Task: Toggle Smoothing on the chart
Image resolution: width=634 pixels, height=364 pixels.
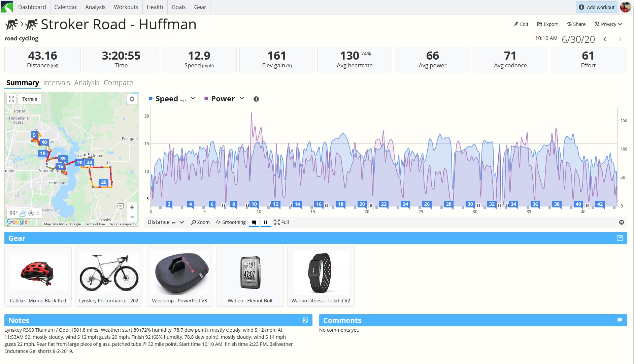Action: [x=231, y=222]
